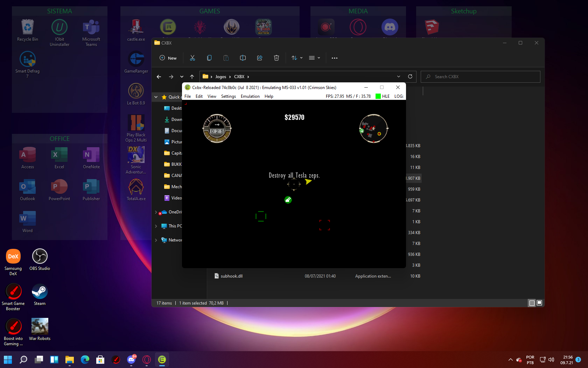Expand the OneDrive tree node
Image resolution: width=588 pixels, height=368 pixels.
[x=156, y=212]
